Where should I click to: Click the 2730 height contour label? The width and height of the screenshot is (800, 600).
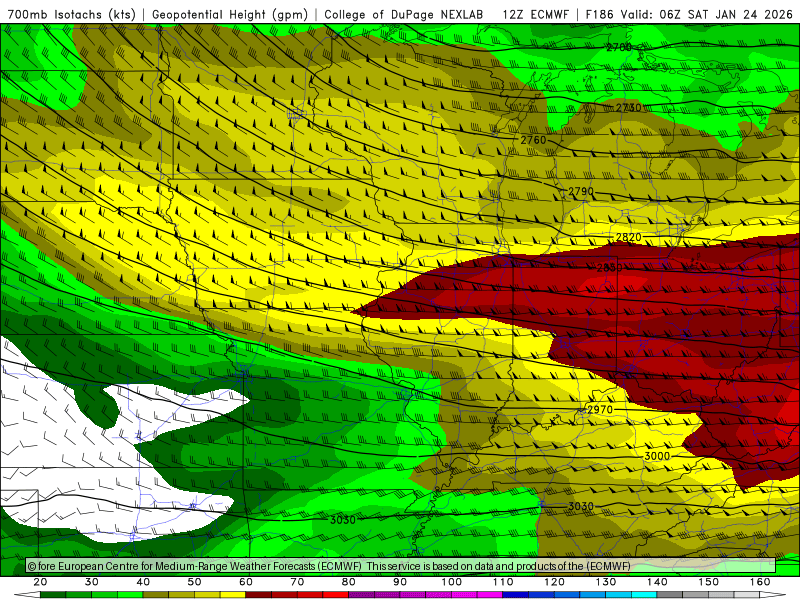628,108
